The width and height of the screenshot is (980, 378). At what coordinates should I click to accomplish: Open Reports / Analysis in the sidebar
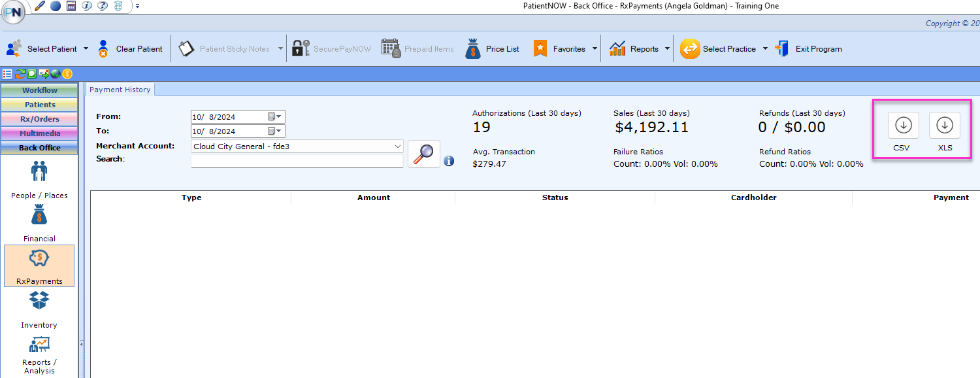(39, 353)
